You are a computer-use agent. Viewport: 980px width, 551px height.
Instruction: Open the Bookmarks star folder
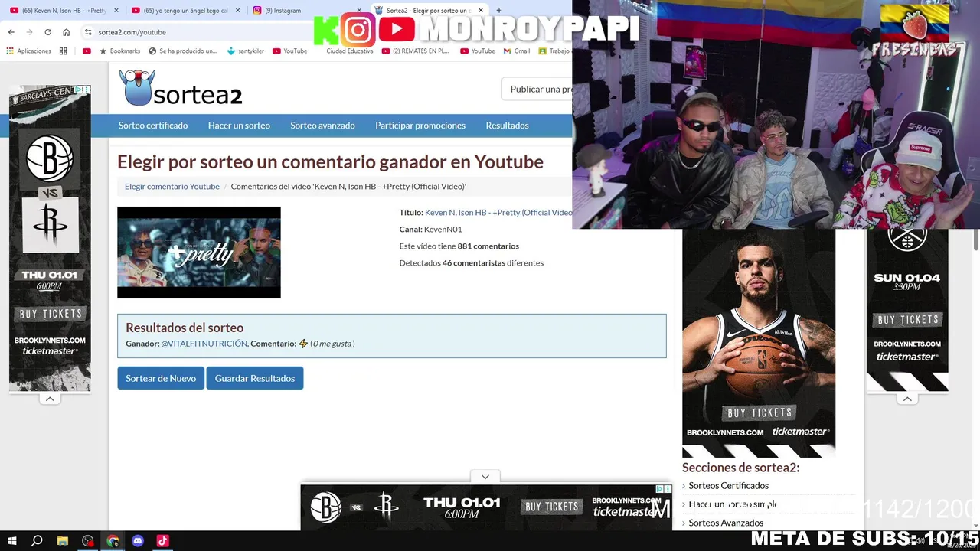point(119,51)
